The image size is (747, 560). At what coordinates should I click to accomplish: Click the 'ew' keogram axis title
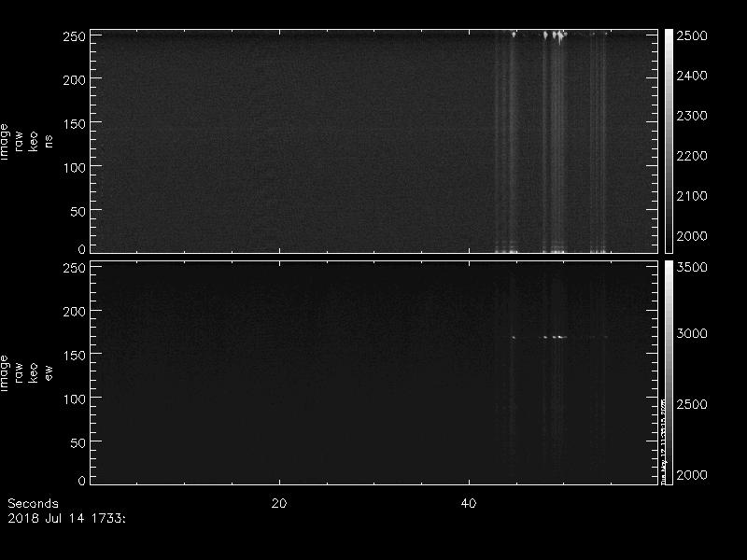49,372
